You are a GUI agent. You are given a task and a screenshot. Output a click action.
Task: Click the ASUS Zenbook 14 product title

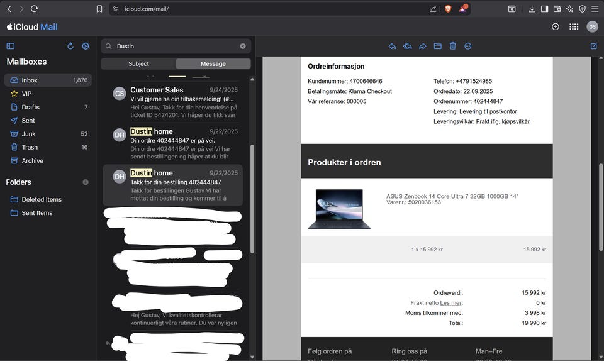click(x=452, y=196)
